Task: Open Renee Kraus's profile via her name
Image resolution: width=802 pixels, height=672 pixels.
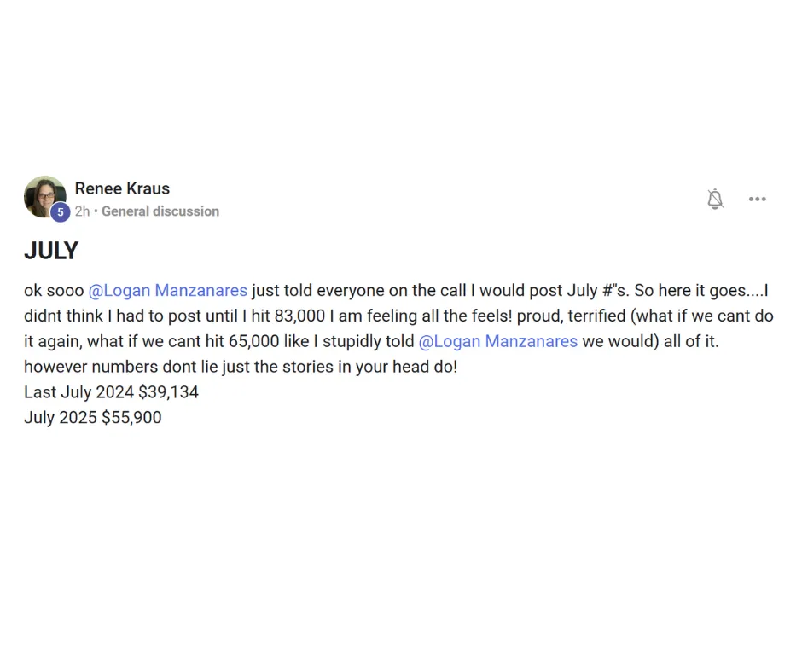Action: [x=122, y=188]
